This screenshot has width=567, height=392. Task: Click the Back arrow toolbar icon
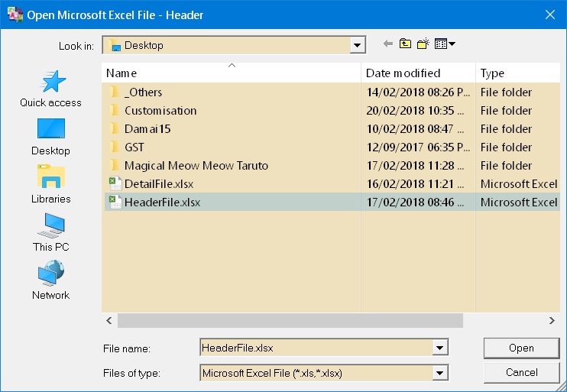(x=388, y=44)
